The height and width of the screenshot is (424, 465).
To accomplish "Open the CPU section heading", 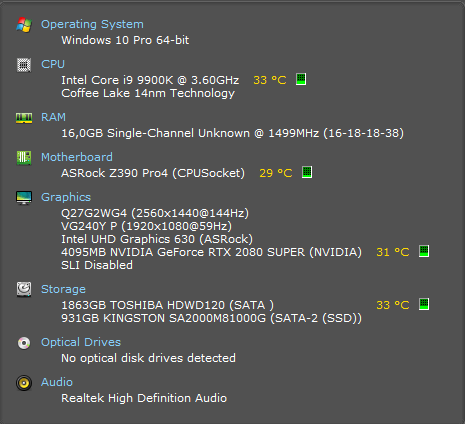I will pyautogui.click(x=53, y=64).
